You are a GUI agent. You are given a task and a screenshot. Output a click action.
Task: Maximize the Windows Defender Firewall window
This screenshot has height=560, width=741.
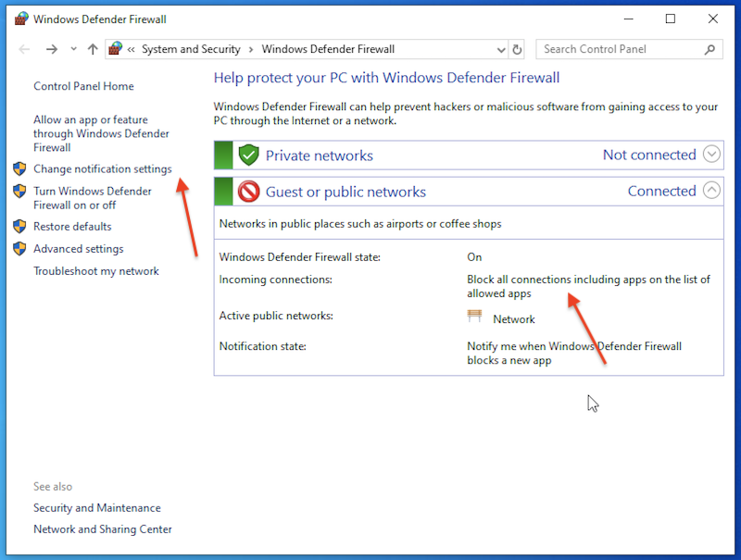pos(670,19)
